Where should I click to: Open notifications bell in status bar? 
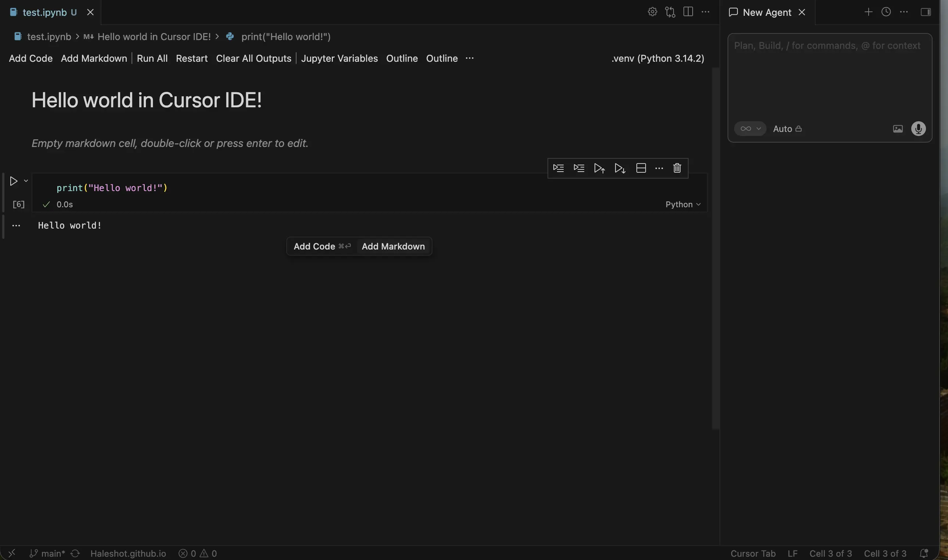(924, 553)
